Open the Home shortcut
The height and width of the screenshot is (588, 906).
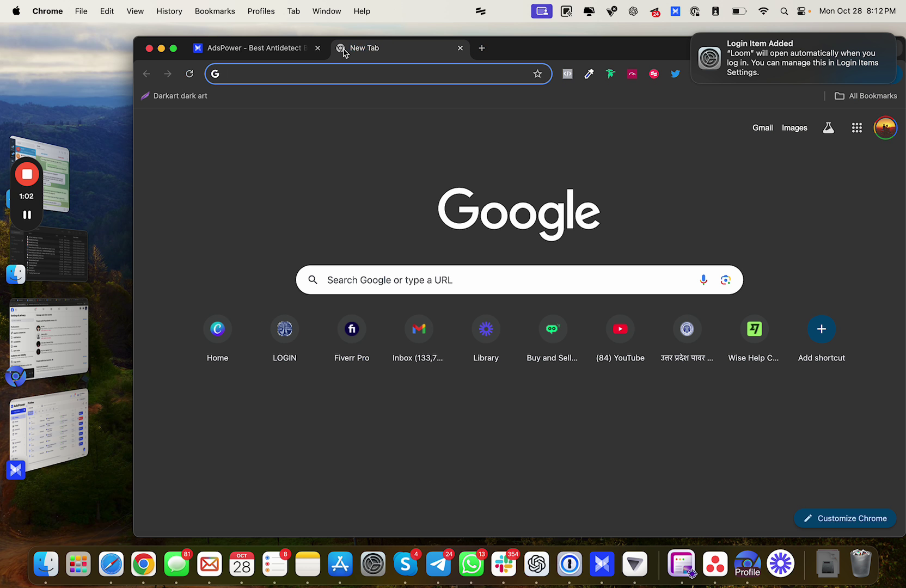pos(217,338)
